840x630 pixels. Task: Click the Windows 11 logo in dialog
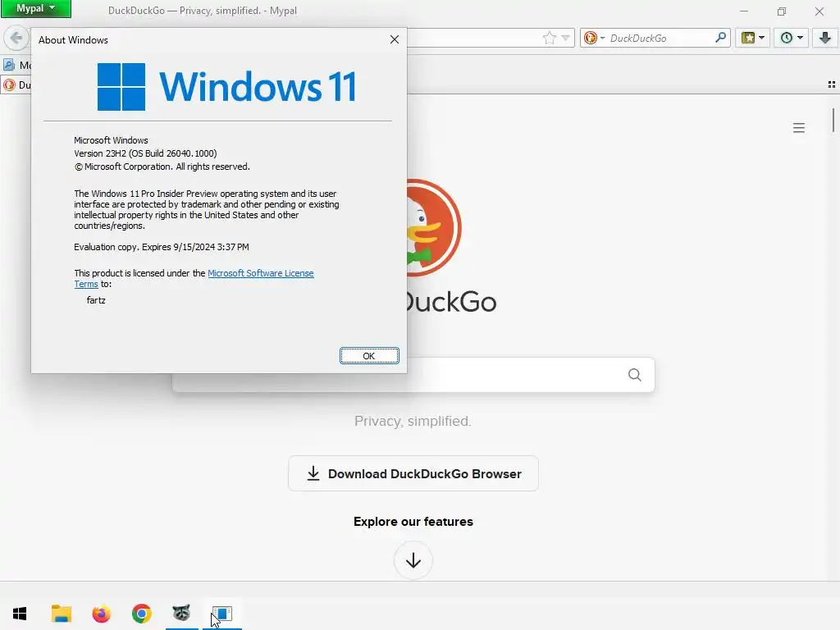click(x=226, y=87)
